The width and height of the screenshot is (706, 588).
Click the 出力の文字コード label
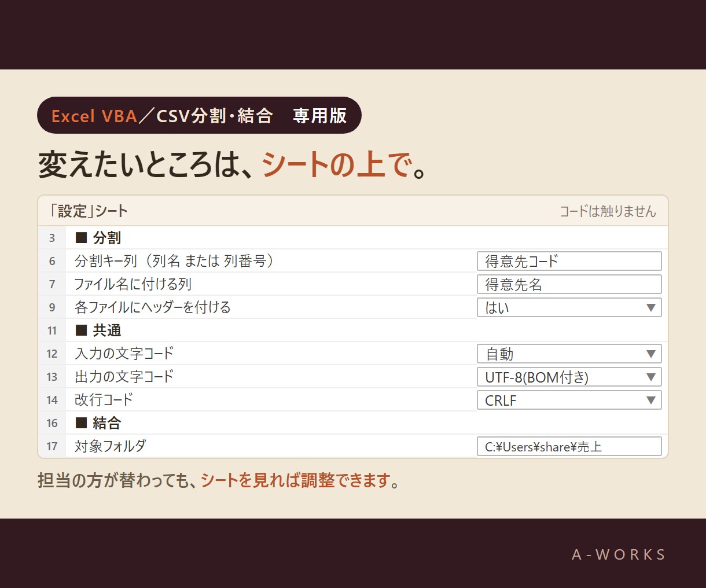pos(124,377)
